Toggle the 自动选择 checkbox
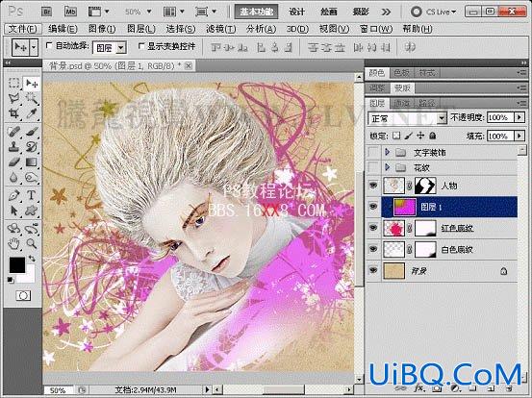 coord(49,45)
